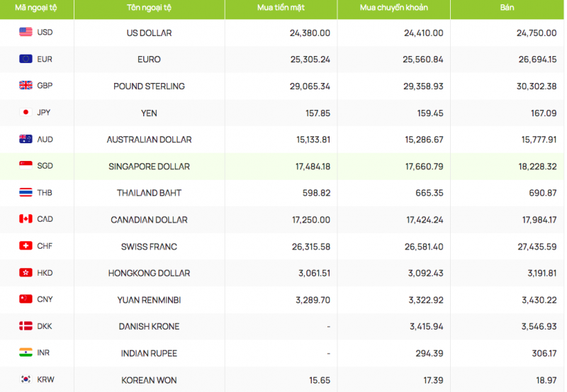Screen dimensions: 567x392
Task: Click the China flag beside CNY
Action: point(26,299)
